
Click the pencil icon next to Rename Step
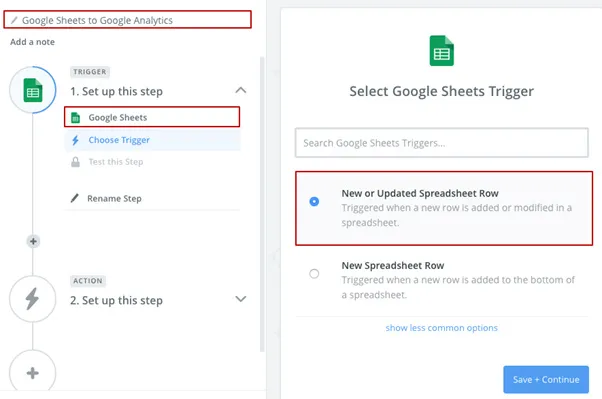pyautogui.click(x=75, y=198)
